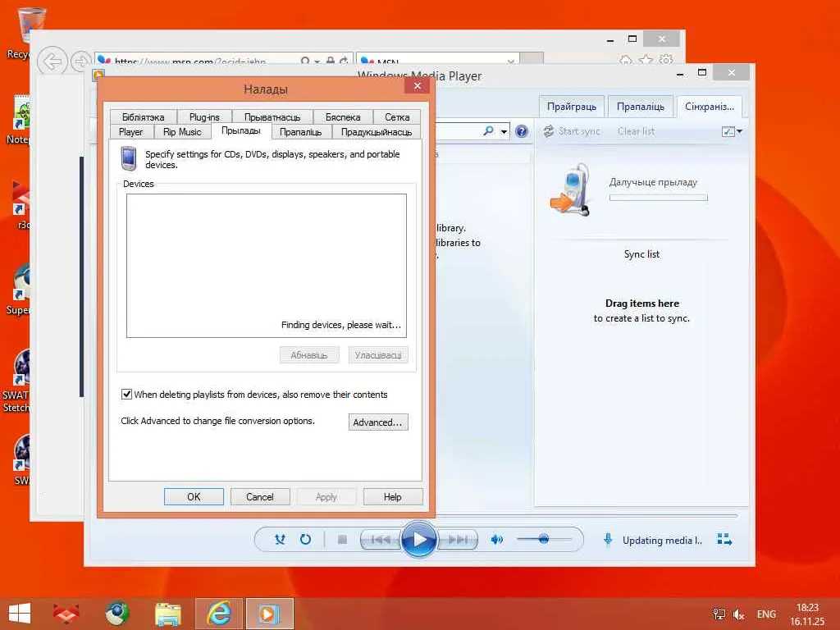
Task: Open the Сетка tab
Action: point(397,116)
